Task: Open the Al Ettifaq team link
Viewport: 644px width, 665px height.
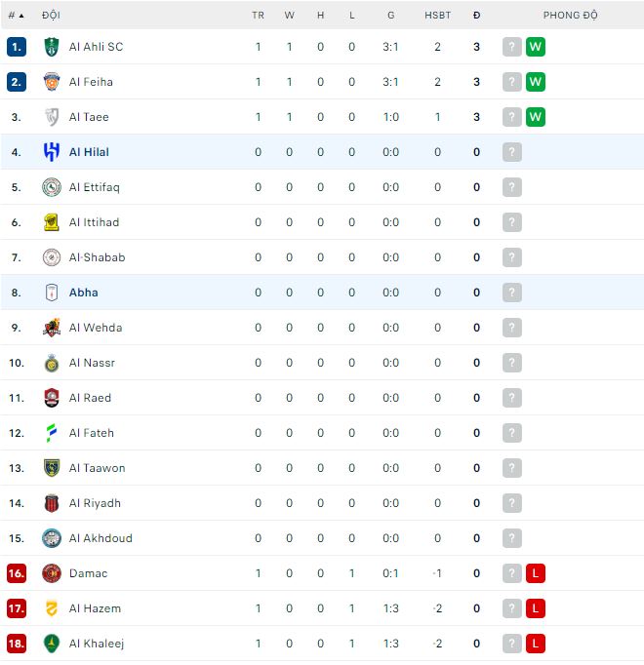Action: pos(95,187)
